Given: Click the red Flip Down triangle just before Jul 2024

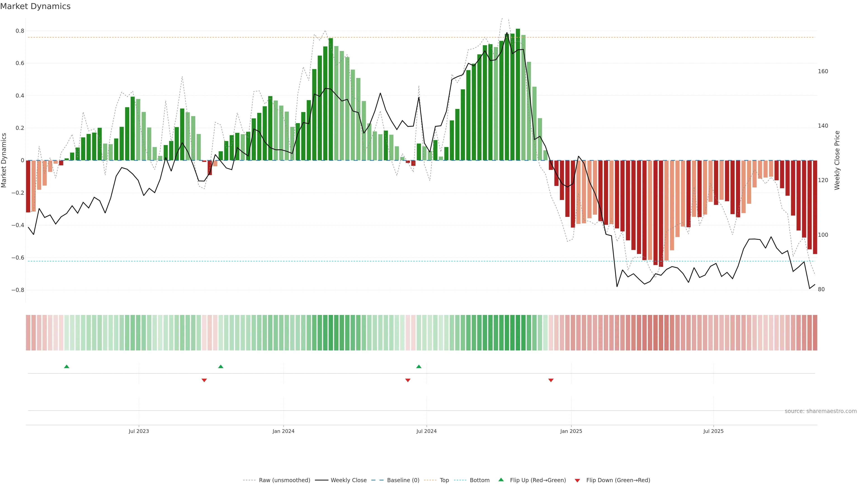Looking at the screenshot, I should (408, 380).
